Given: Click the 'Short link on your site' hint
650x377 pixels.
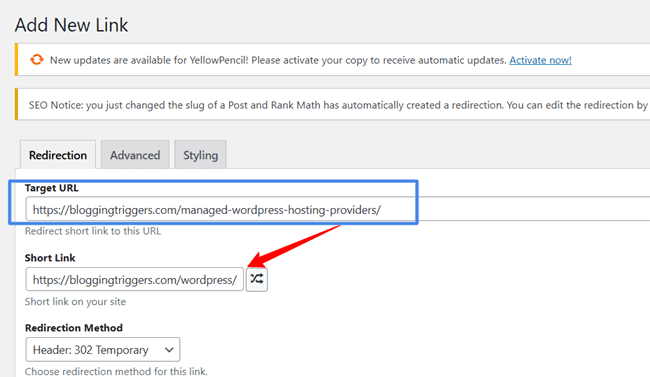Looking at the screenshot, I should 75,302.
